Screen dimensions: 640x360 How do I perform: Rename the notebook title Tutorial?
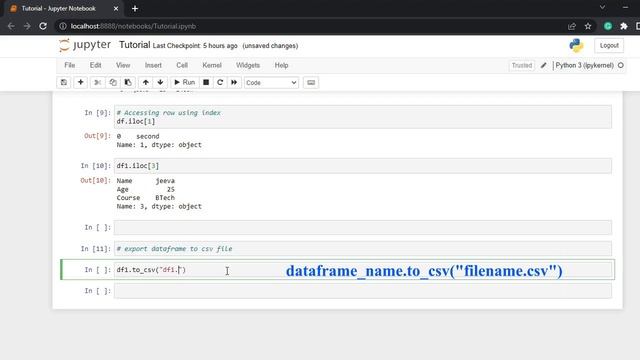coord(134,45)
